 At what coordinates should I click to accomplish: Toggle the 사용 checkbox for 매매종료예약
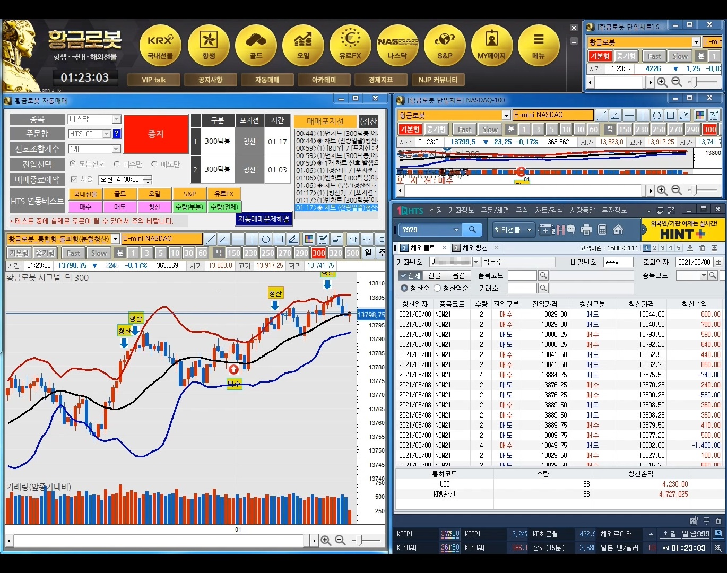[x=74, y=179]
